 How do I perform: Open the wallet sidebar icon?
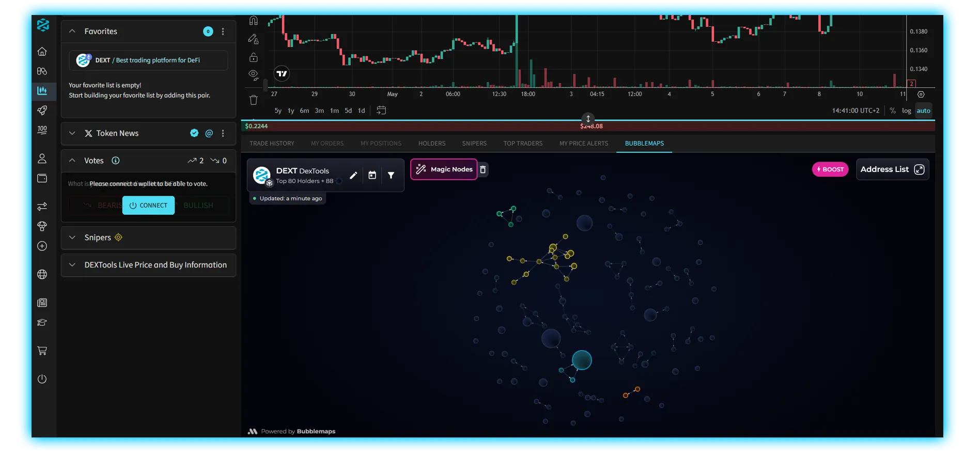tap(42, 178)
